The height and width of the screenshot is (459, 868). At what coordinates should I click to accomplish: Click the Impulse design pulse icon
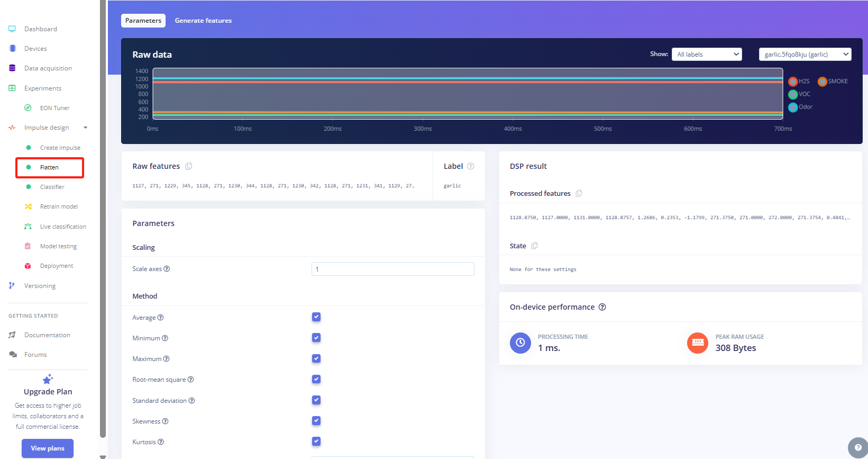12,128
